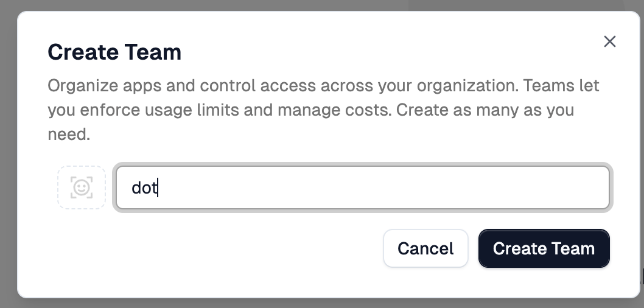This screenshot has width=644, height=308.
Task: Click the team name input field
Action: (x=363, y=187)
